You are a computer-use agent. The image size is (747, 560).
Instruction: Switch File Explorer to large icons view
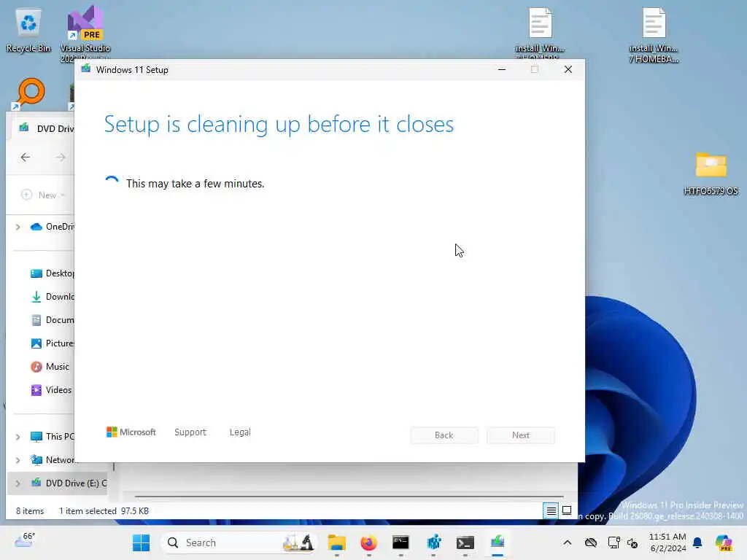point(566,511)
